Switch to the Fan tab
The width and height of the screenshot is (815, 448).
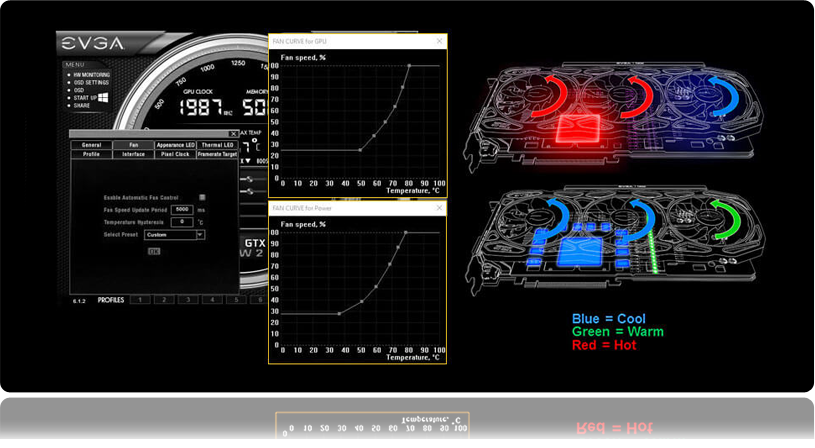[134, 145]
